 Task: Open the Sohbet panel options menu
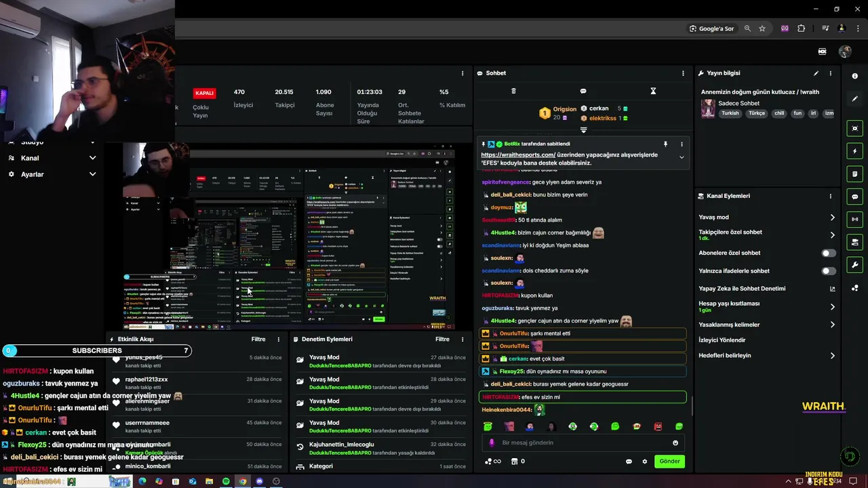[683, 73]
